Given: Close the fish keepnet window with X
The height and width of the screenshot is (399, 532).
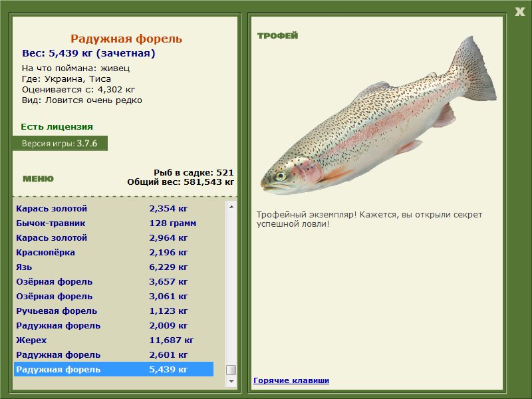Looking at the screenshot, I should click(x=519, y=12).
